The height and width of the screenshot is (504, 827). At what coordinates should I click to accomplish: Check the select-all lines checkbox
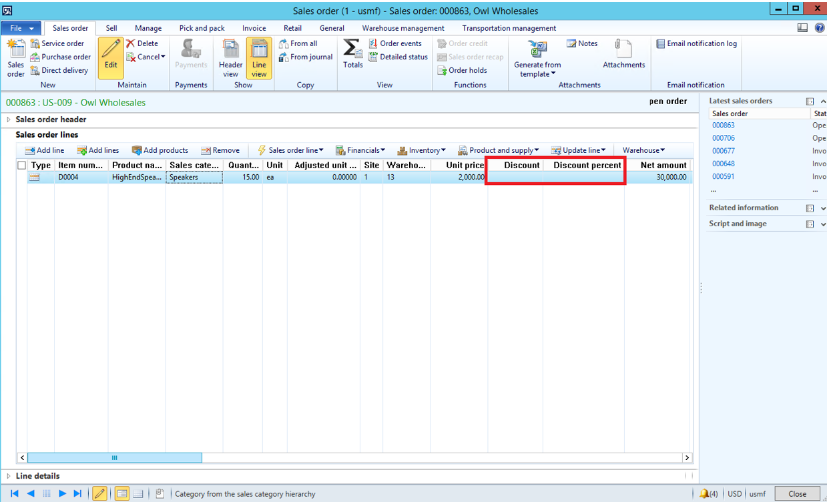point(22,166)
